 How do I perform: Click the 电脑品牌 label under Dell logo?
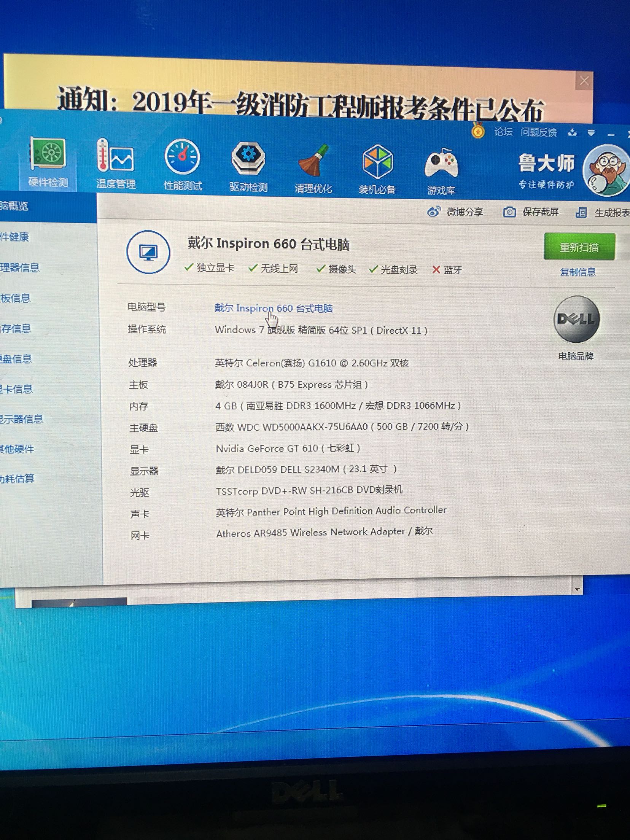576,356
